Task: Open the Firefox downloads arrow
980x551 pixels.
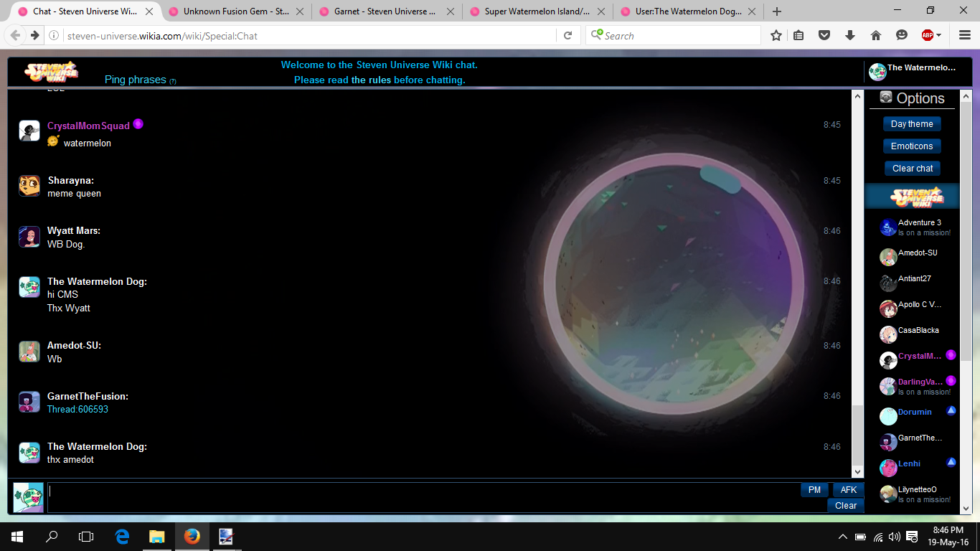Action: tap(851, 35)
